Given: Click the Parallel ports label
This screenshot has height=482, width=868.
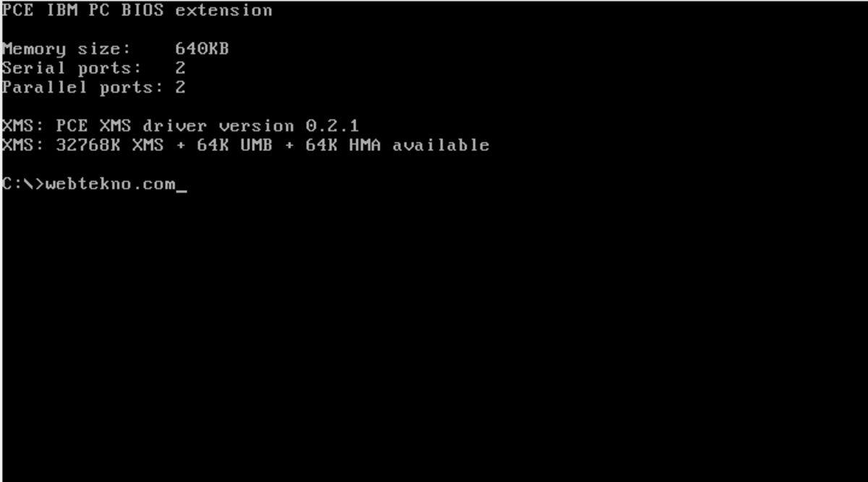Looking at the screenshot, I should [x=82, y=88].
